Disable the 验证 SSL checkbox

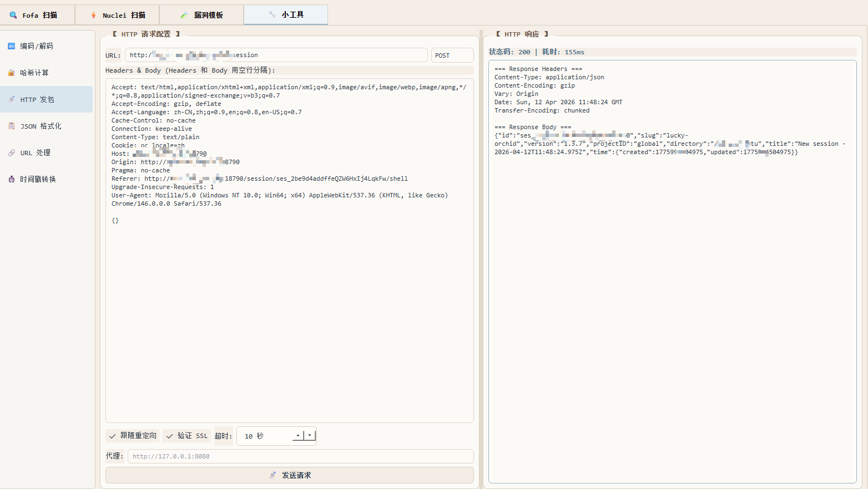[170, 436]
